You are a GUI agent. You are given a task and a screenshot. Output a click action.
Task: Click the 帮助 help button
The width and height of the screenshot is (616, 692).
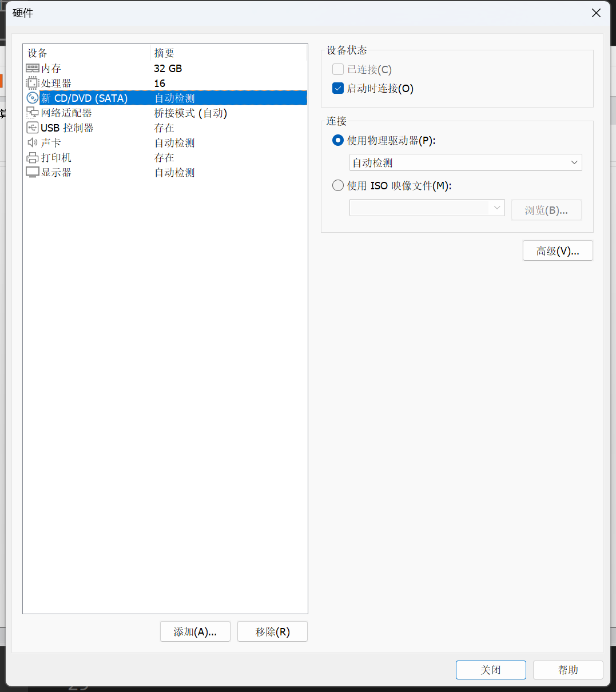coord(568,670)
